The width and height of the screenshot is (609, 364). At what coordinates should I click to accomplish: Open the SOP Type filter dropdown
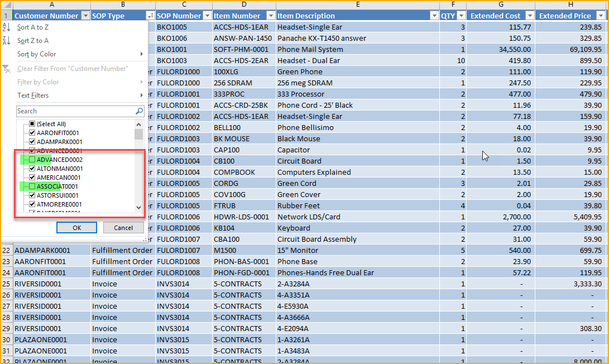[x=150, y=16]
